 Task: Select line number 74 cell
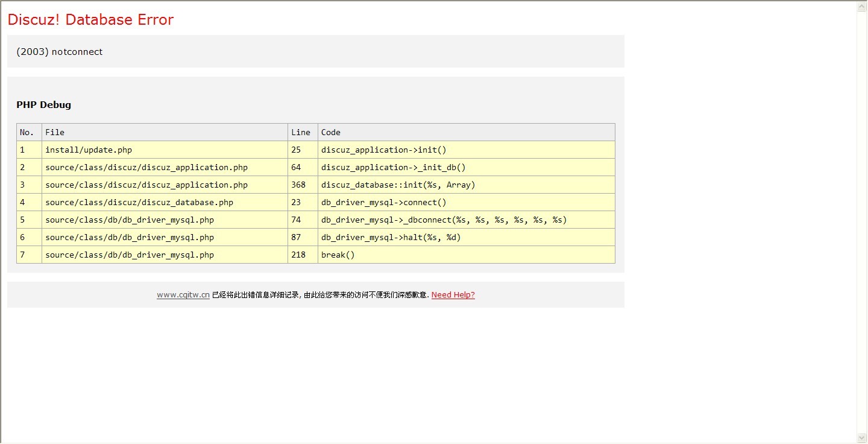click(x=303, y=220)
